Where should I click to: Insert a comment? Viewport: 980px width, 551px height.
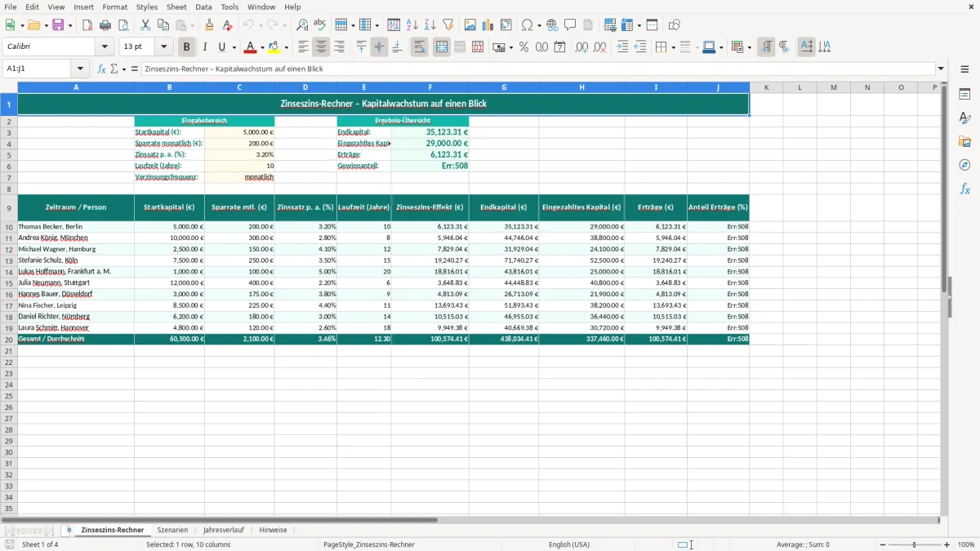point(570,25)
